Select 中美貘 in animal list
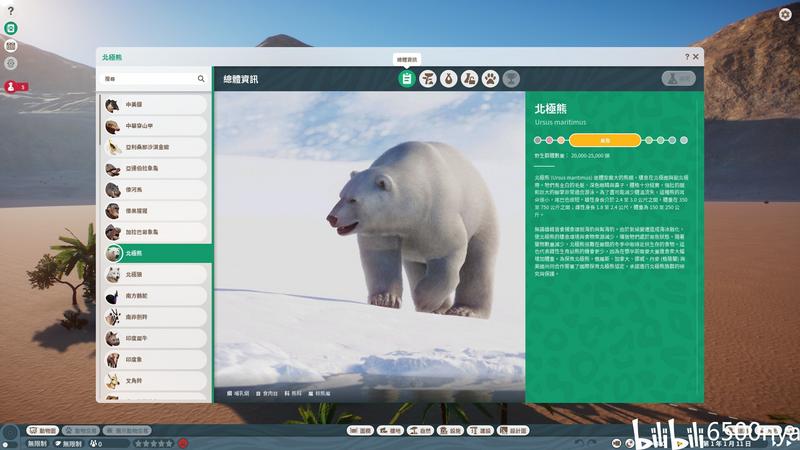The image size is (800, 450). click(x=155, y=105)
